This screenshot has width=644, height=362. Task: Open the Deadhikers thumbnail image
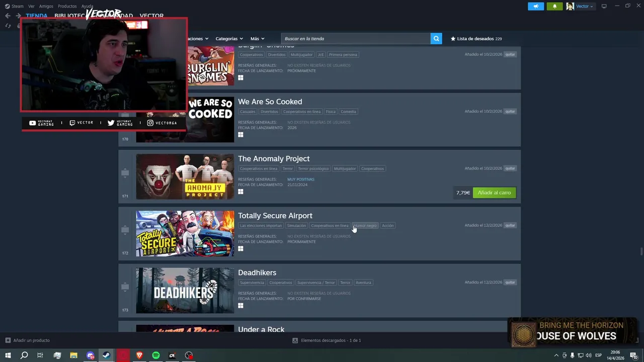(x=185, y=290)
